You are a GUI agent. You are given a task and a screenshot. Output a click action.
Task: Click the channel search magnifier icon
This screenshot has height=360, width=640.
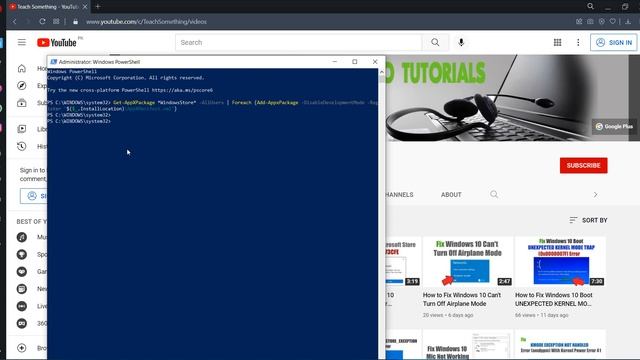pos(494,194)
